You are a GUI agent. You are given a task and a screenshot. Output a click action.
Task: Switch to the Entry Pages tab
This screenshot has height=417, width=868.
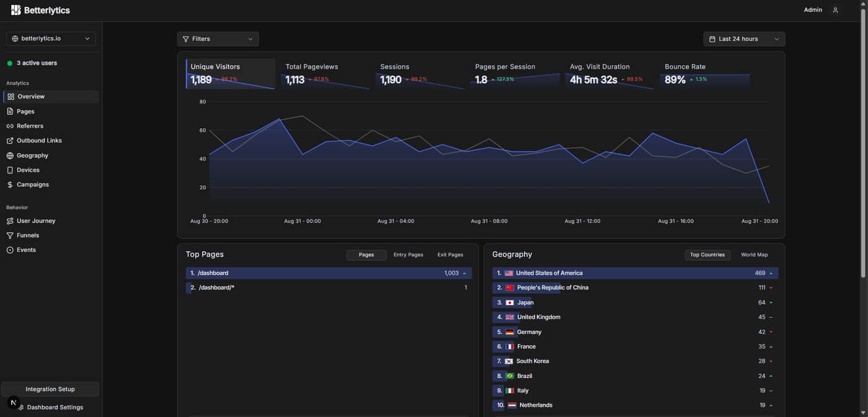(408, 255)
